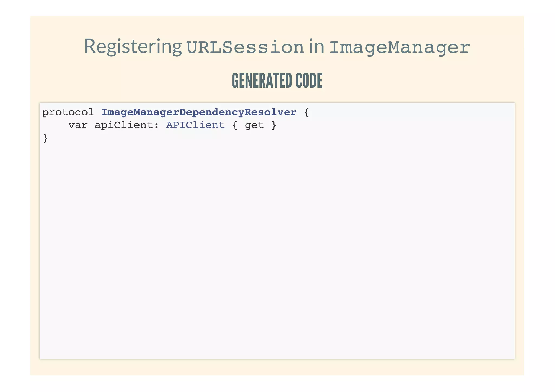Click the 'var apiClient:' declaration text
The height and width of the screenshot is (392, 555).
tap(114, 125)
